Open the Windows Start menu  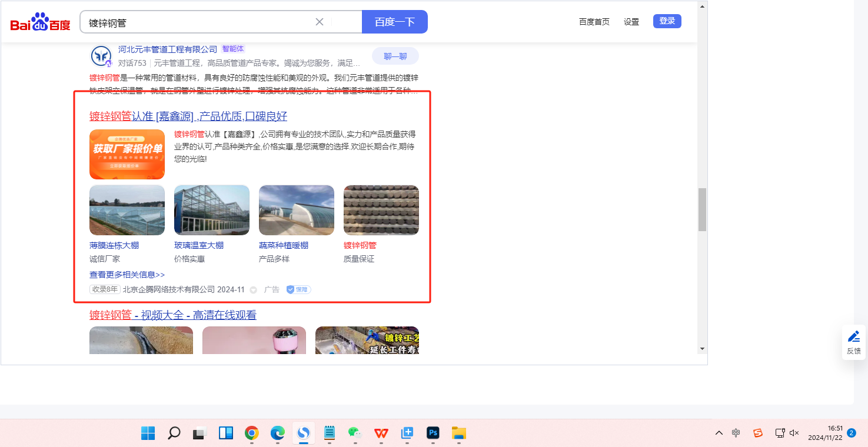pyautogui.click(x=148, y=433)
